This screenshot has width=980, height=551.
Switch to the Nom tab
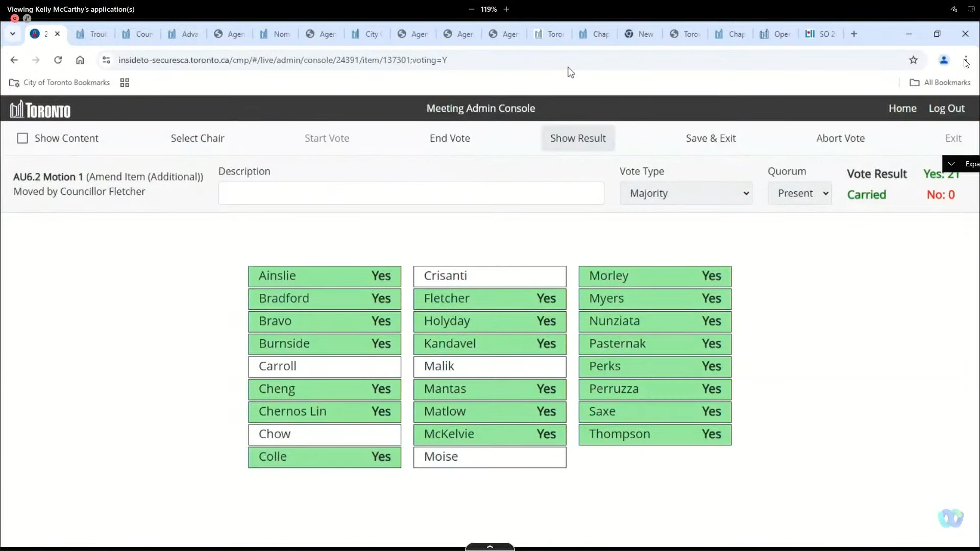pos(275,34)
